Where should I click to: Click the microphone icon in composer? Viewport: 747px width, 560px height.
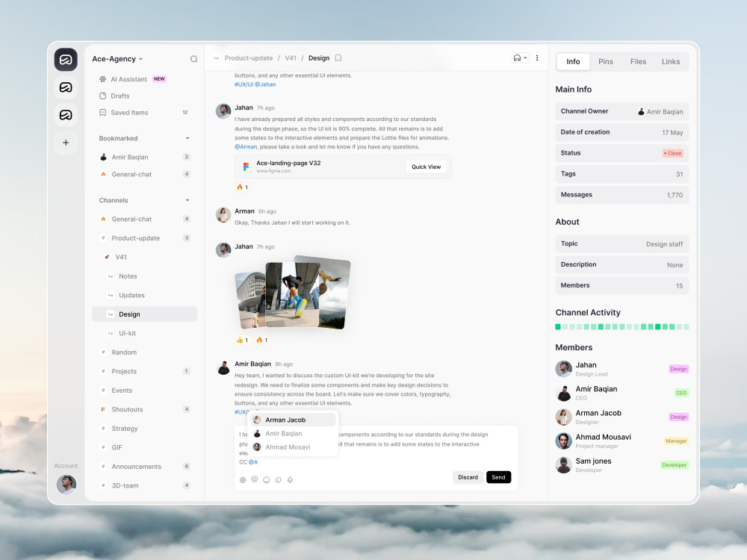coord(290,479)
